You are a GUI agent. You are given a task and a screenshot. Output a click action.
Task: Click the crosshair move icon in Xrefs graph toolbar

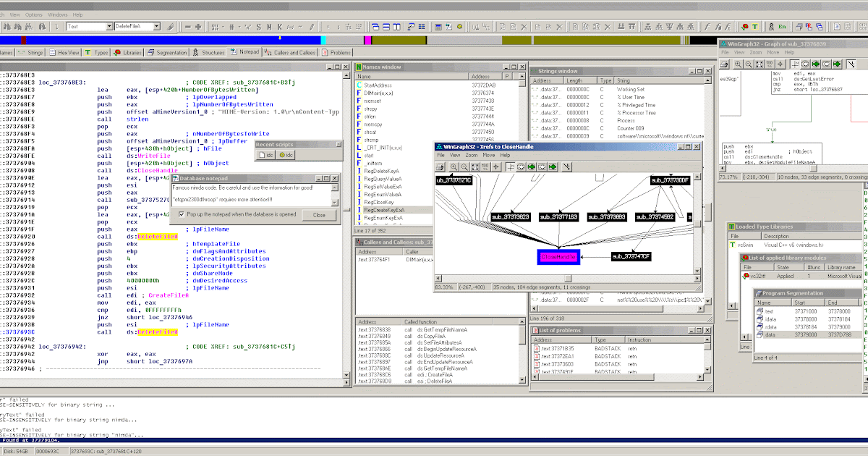pos(495,166)
